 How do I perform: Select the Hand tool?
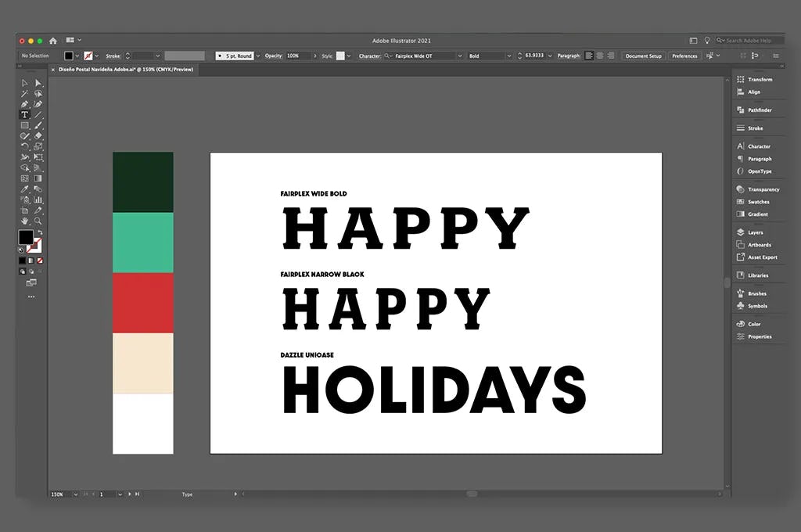(26, 221)
